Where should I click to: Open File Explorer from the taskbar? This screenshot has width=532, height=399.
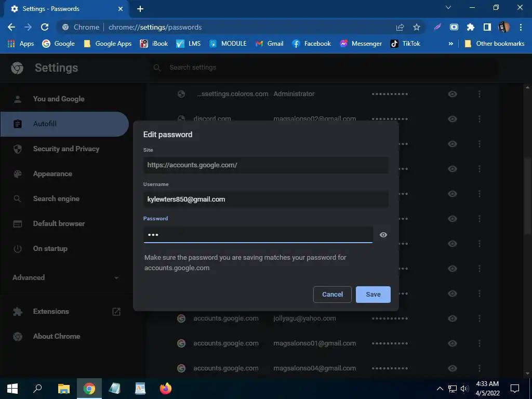(x=64, y=389)
